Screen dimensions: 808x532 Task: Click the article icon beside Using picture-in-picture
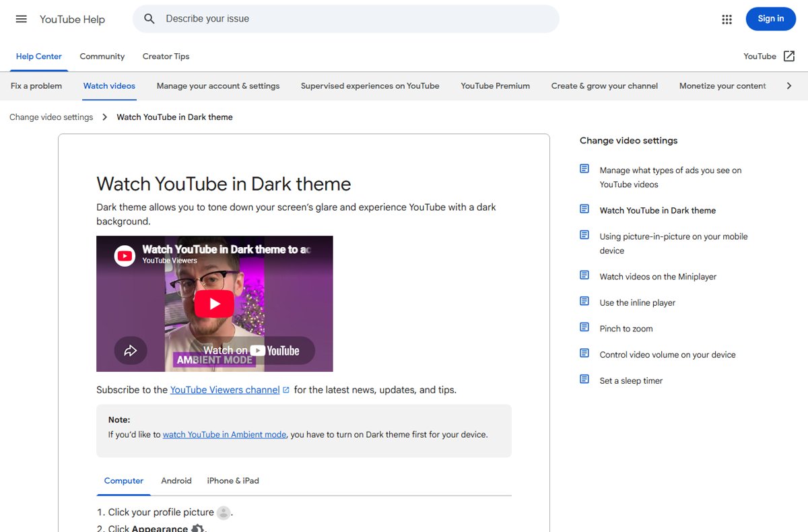click(584, 235)
